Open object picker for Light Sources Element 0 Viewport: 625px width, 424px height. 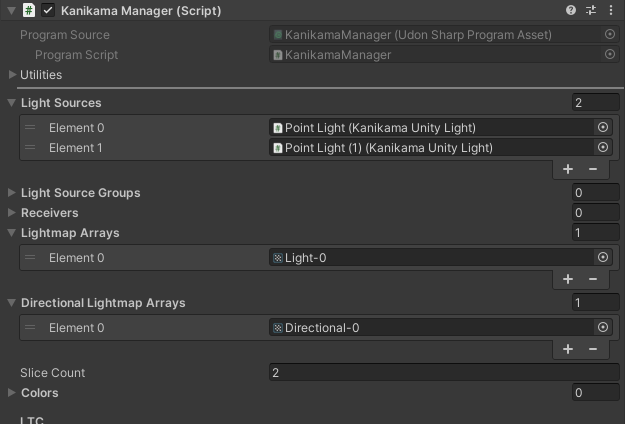coord(603,128)
